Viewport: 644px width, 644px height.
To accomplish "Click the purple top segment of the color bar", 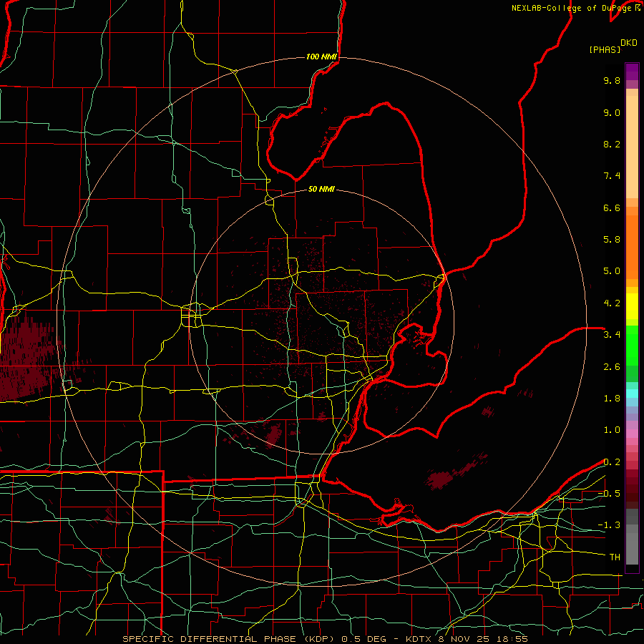I will coord(632,72).
